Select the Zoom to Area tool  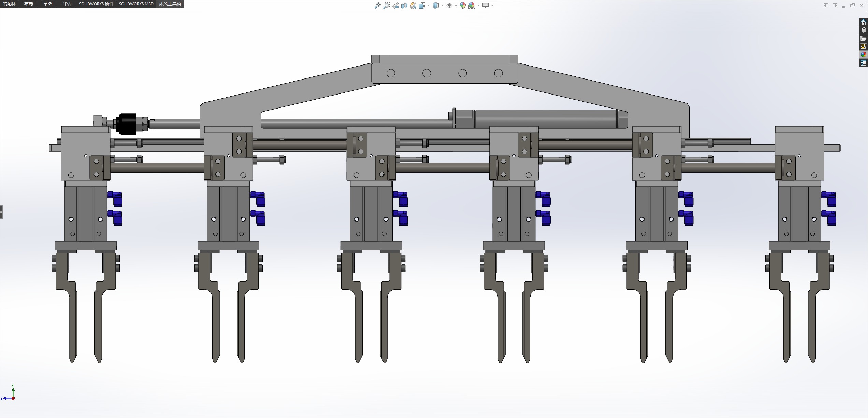tap(386, 5)
